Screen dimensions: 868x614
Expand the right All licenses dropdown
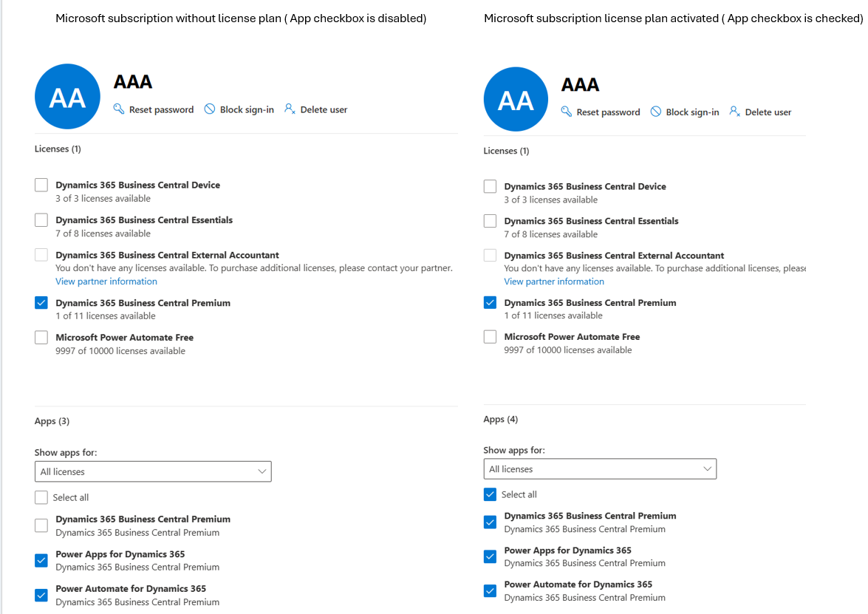pos(600,469)
